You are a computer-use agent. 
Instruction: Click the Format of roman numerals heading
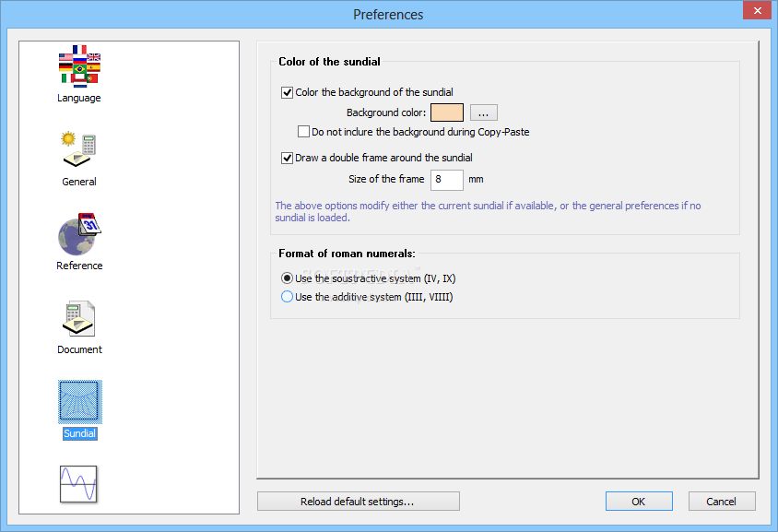[x=347, y=254]
